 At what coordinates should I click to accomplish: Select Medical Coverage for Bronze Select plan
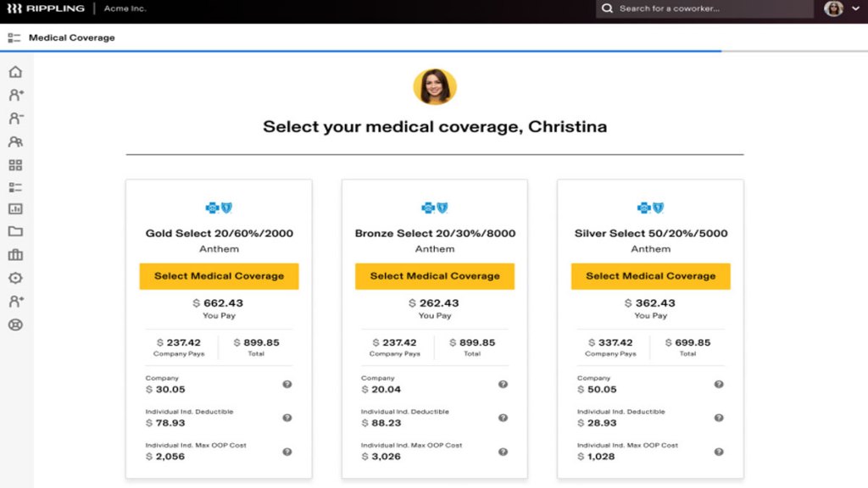[x=435, y=276]
